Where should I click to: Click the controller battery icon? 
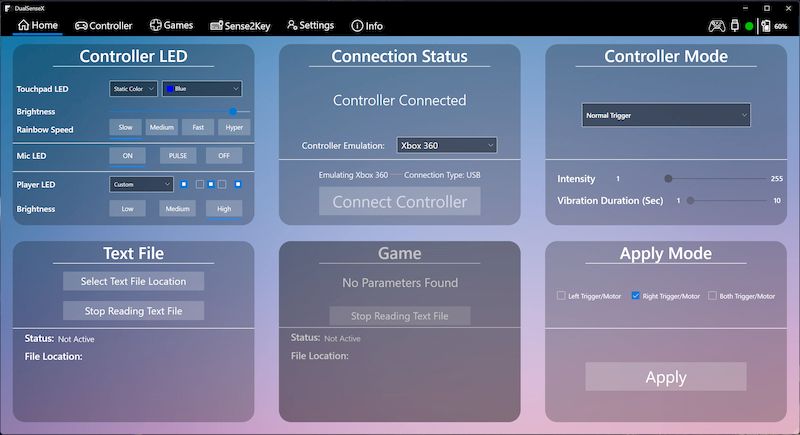[x=765, y=25]
